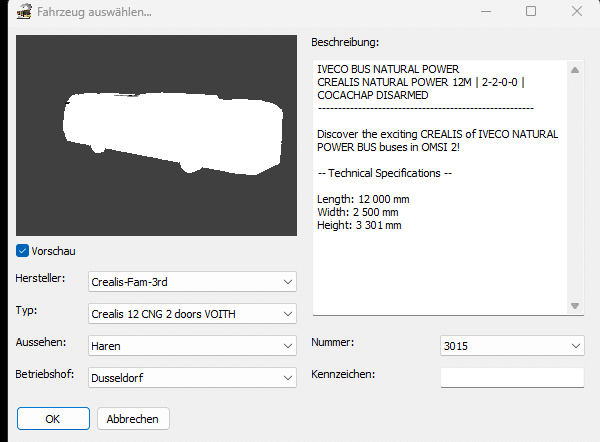Open the Hersteller dropdown showing Crealis-Fam-3rd
Image resolution: width=600 pixels, height=442 pixels.
tap(192, 282)
